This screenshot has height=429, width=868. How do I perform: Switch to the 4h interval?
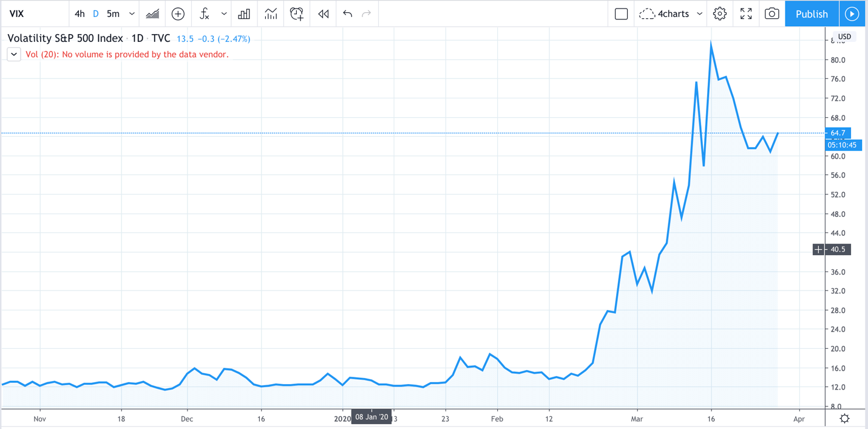pos(80,13)
